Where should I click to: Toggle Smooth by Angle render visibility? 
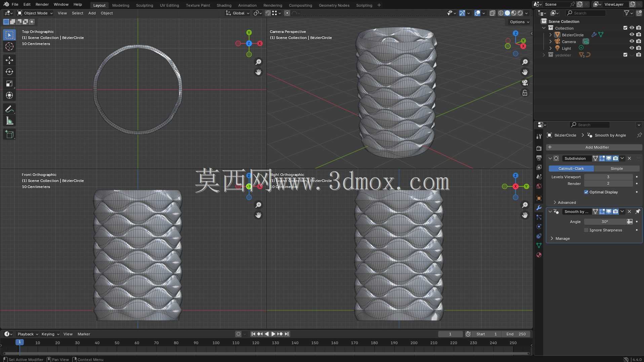point(615,212)
